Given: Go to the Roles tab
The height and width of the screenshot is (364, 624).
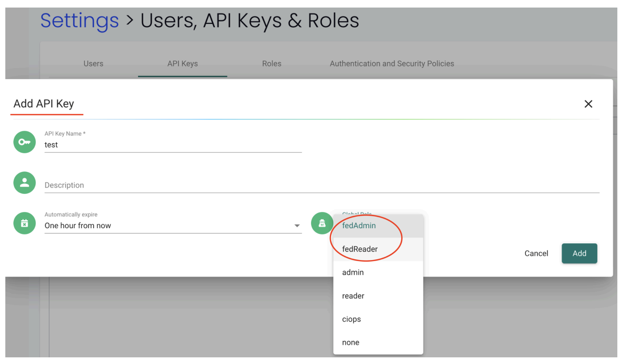Looking at the screenshot, I should [272, 63].
